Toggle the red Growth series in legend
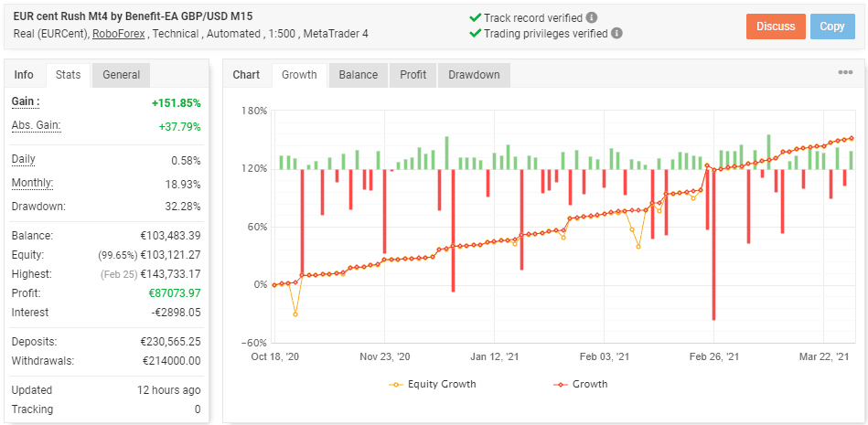Viewport: 868px width, 425px height. tap(580, 384)
